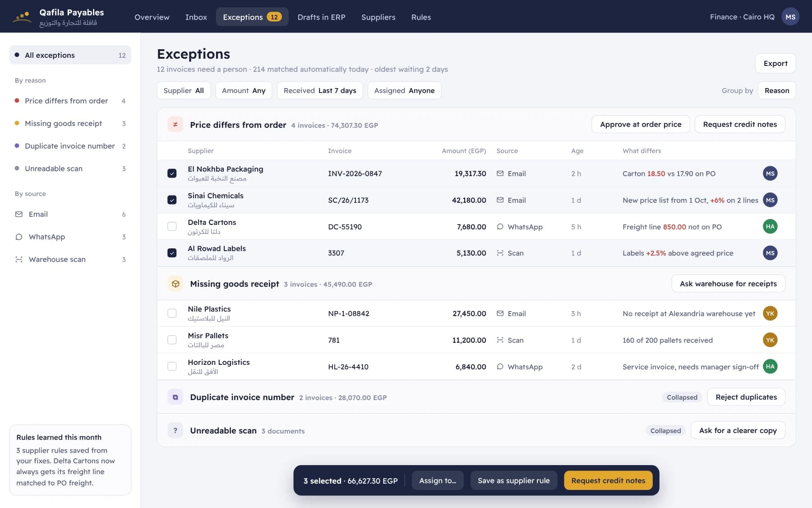Expand the collapsed Duplicate invoice number group
Viewport: 812px width, 508px height.
tap(682, 397)
